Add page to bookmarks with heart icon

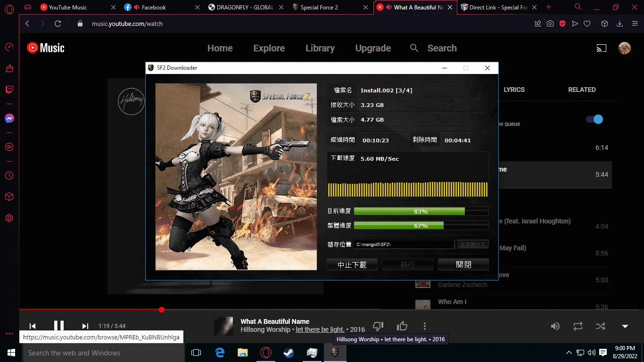click(x=587, y=24)
